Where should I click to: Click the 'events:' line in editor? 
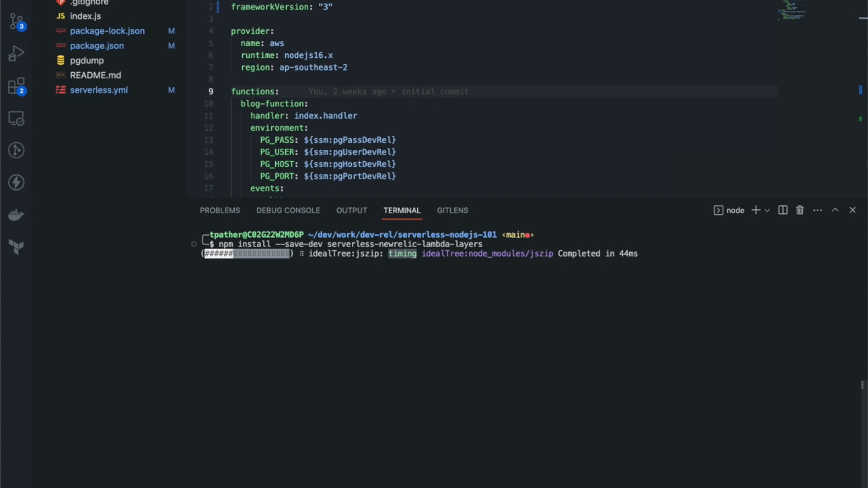pos(267,188)
